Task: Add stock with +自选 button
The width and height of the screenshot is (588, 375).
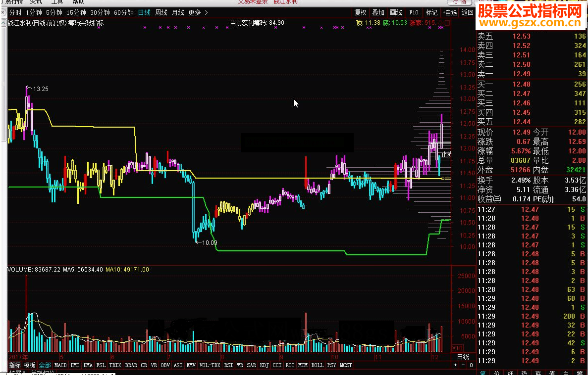Action: 450,12
